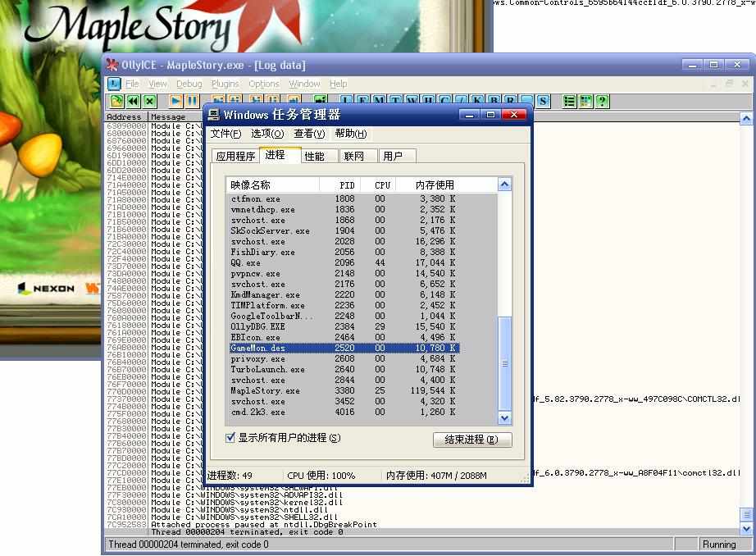Open Handles with the H toolbar icon
The image size is (756, 556).
point(428,101)
